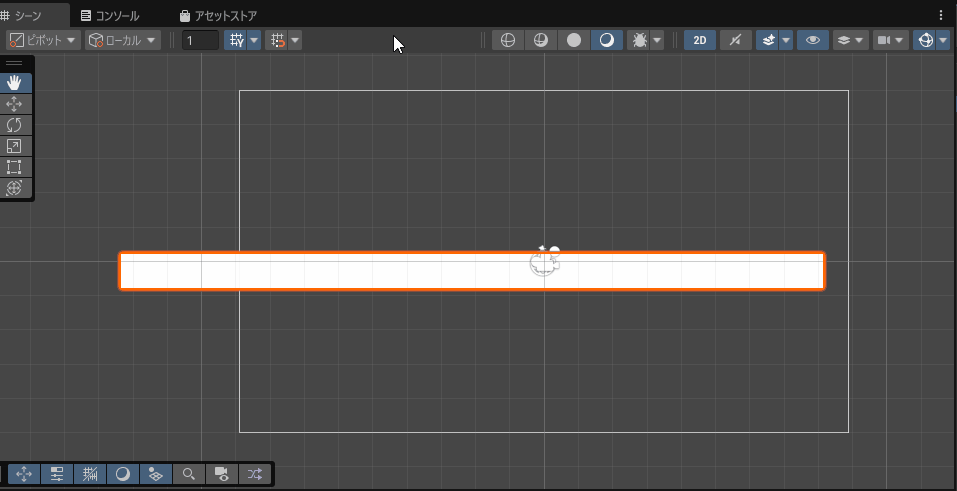The height and width of the screenshot is (491, 957).
Task: Toggle scene visibility eye icon
Action: pos(814,40)
